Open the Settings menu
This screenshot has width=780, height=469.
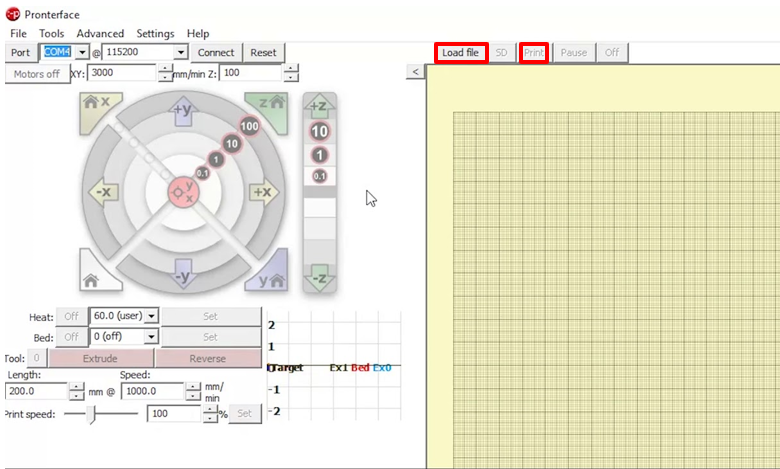click(155, 33)
